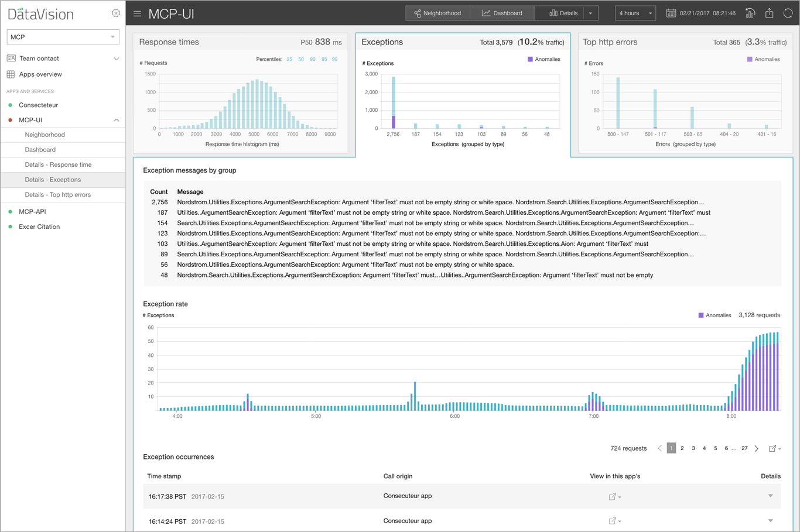
Task: Expand the Team contact section
Action: pyautogui.click(x=116, y=59)
